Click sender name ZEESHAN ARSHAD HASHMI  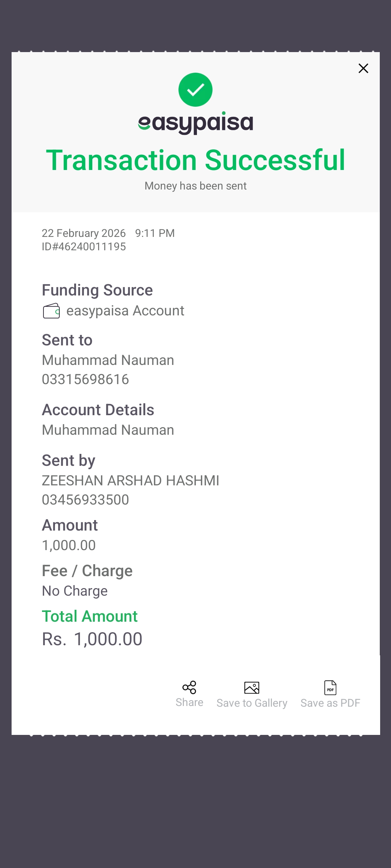(x=130, y=481)
